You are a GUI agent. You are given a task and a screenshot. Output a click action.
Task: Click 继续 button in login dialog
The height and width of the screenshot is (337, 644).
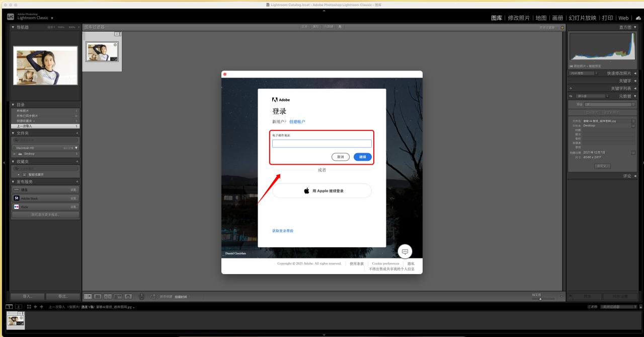click(x=363, y=157)
